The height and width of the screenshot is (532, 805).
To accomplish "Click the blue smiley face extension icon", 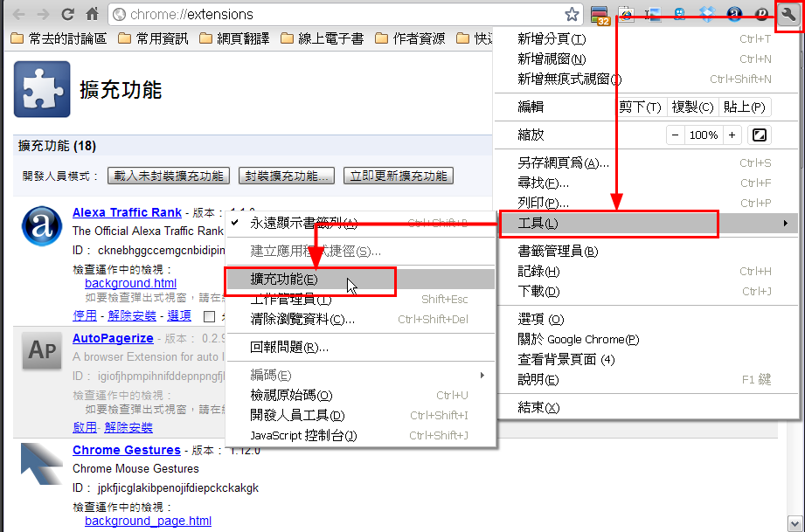I will (680, 14).
